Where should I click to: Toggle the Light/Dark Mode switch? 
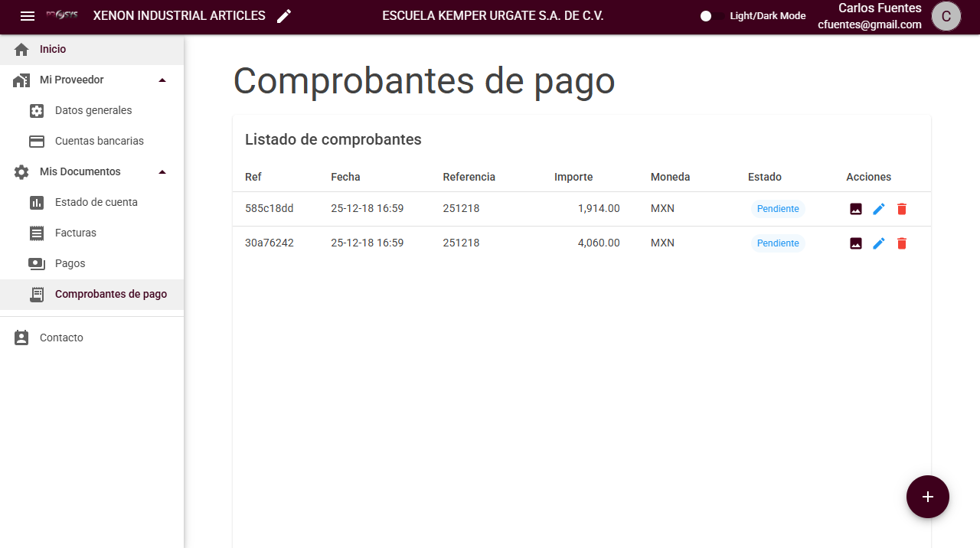click(x=712, y=16)
